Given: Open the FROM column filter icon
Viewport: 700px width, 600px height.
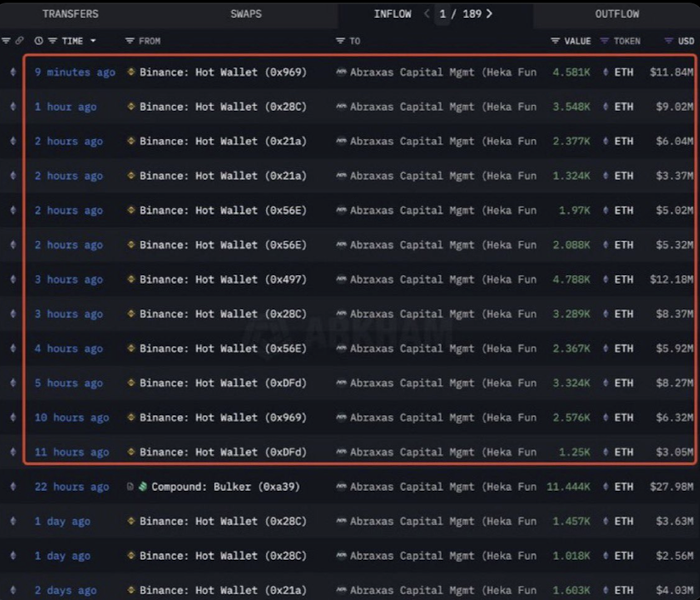Looking at the screenshot, I should pyautogui.click(x=129, y=41).
